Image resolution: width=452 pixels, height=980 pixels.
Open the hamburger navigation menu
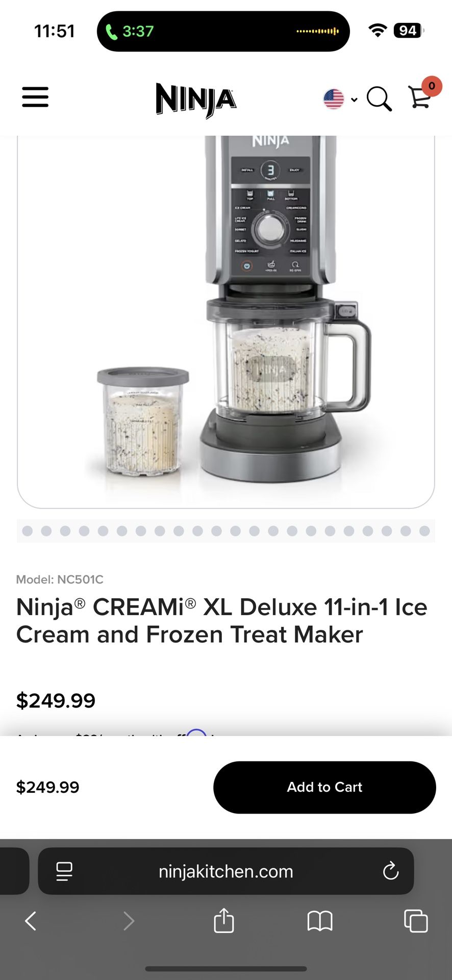point(35,97)
